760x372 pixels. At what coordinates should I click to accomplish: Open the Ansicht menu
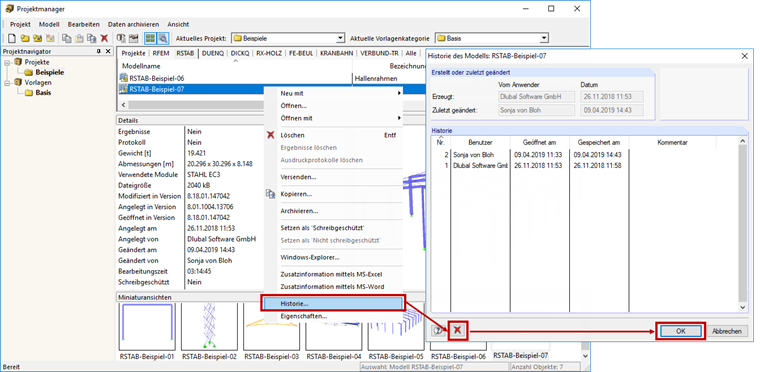178,24
